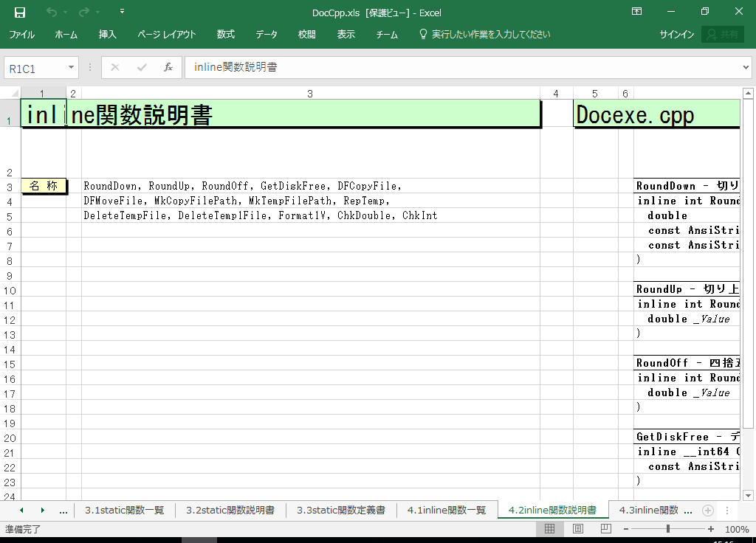Click the Normal view icon in status bar

pos(550,529)
